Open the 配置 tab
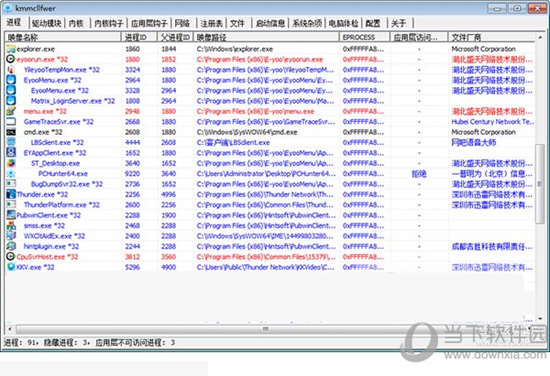 point(373,24)
